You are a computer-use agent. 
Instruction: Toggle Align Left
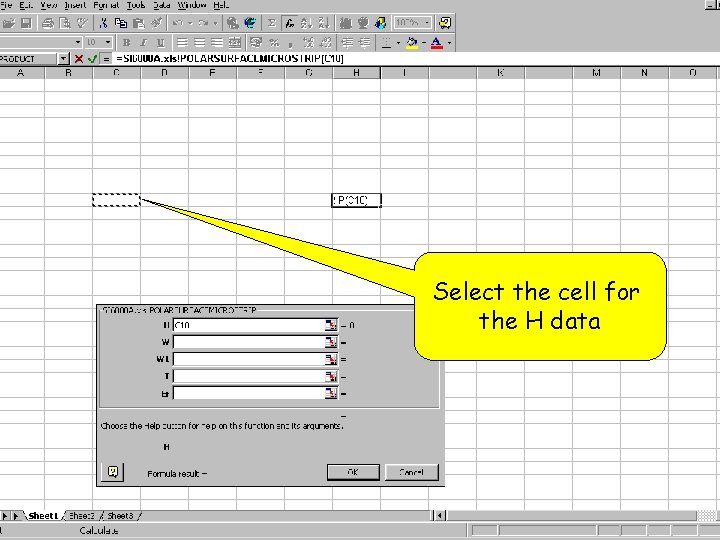point(182,43)
